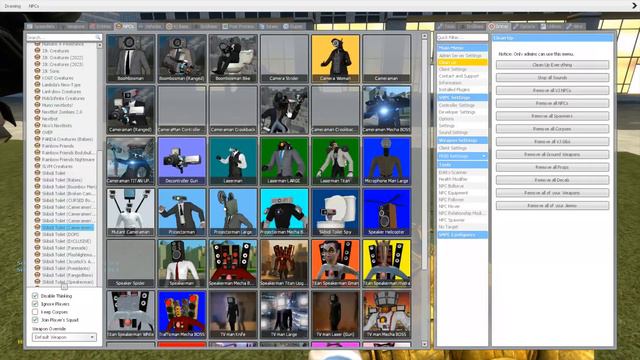The width and height of the screenshot is (640, 360).
Task: Collapse the SNPC Settings category header
Action: 462,98
